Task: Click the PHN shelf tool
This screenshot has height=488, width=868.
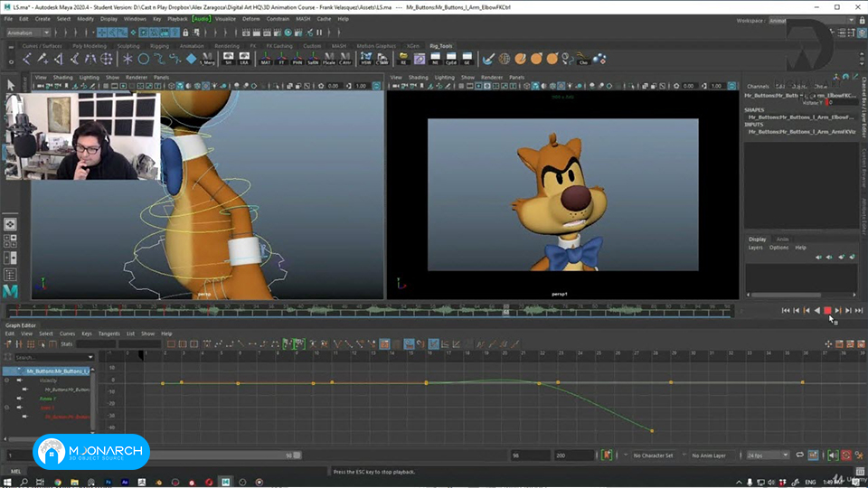Action: [297, 59]
